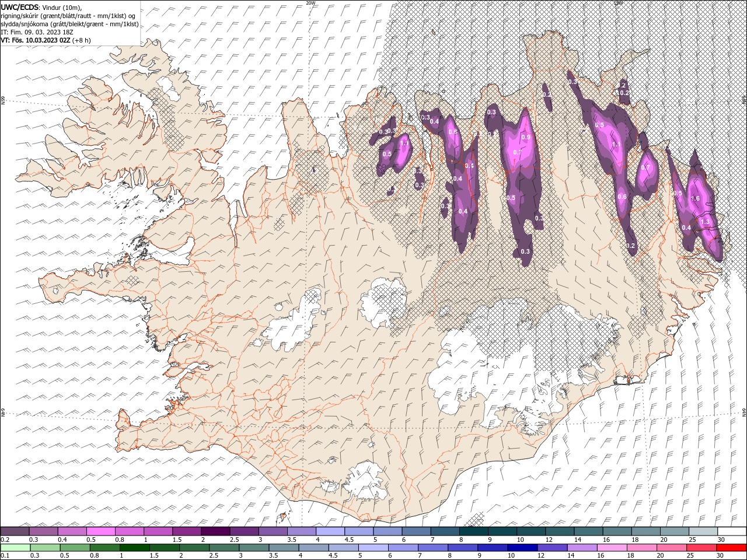Choose the lower legend swatch starting at 12
This screenshot has height=560, width=747.
[x=552, y=548]
